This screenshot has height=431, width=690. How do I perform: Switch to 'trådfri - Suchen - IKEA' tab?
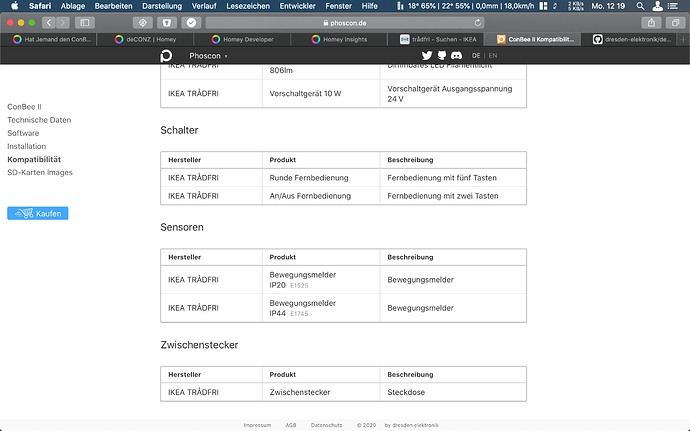point(436,39)
